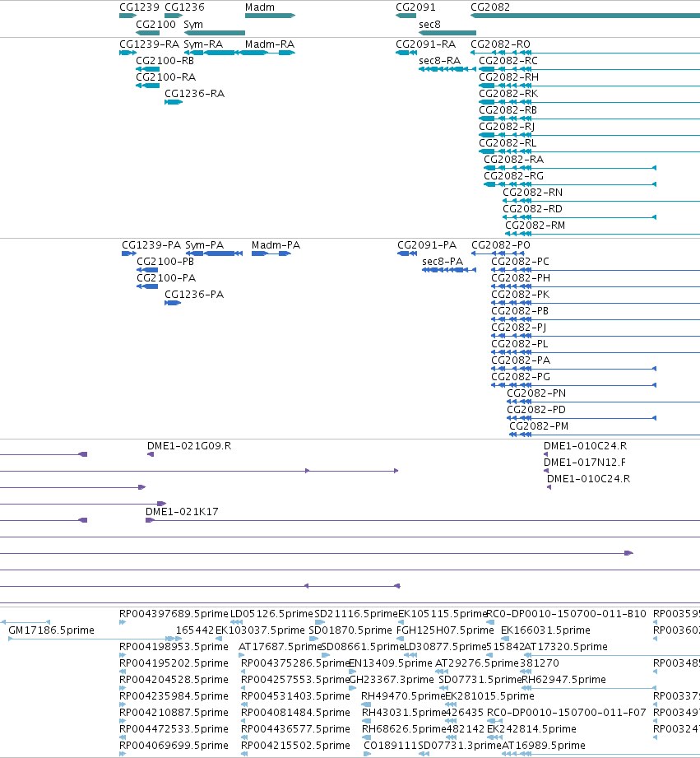Click transcript CG2082-RN
This screenshot has height=758, width=700.
point(532,193)
